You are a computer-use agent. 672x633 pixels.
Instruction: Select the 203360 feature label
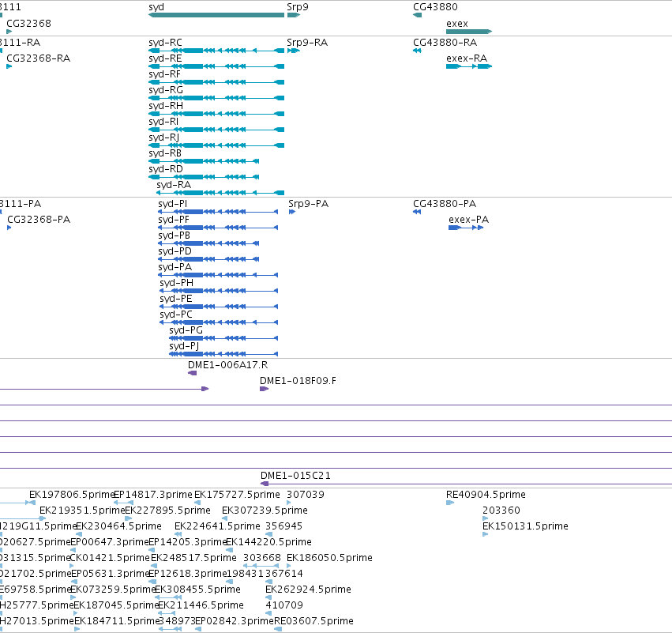pyautogui.click(x=501, y=511)
